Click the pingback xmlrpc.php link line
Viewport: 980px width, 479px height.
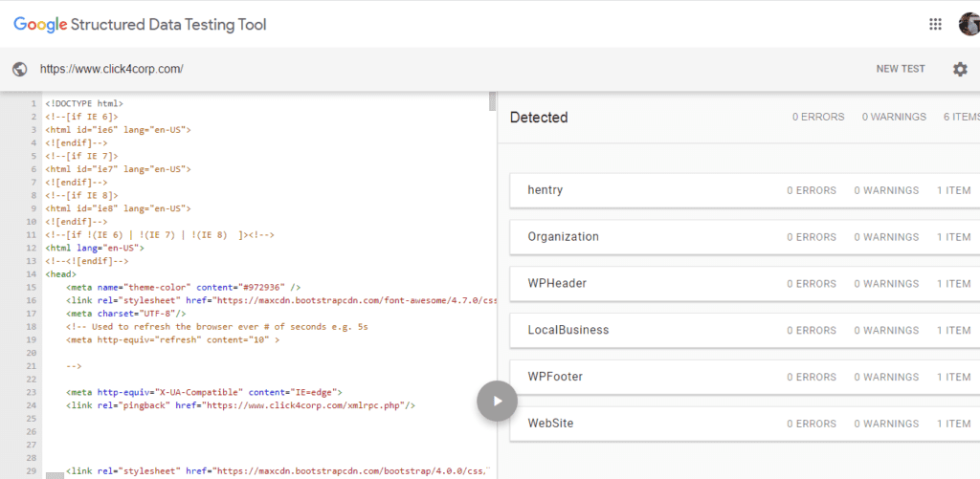[240, 405]
